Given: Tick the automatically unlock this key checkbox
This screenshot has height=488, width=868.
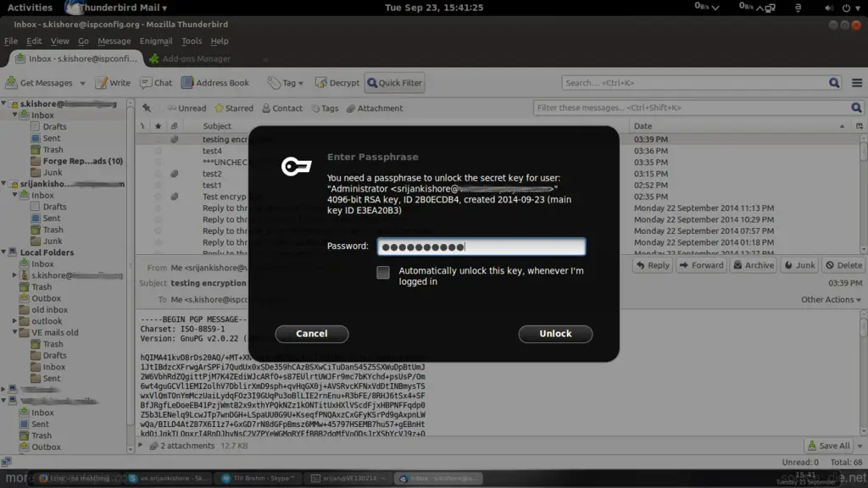Looking at the screenshot, I should (x=383, y=272).
